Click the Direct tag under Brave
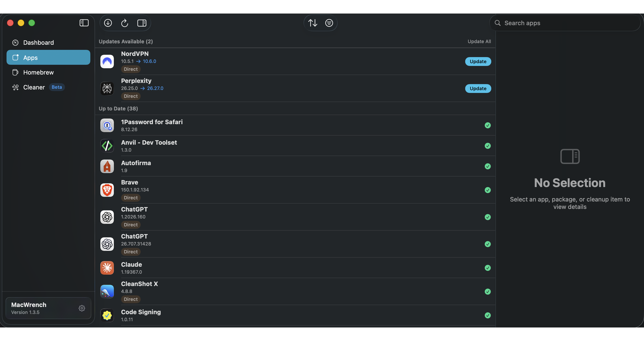The height and width of the screenshot is (341, 644). pos(131,198)
